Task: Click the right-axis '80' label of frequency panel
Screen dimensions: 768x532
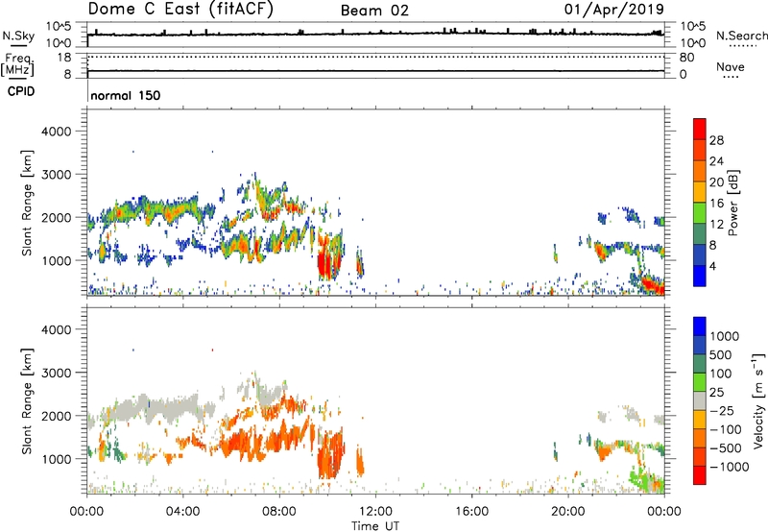Action: (686, 58)
